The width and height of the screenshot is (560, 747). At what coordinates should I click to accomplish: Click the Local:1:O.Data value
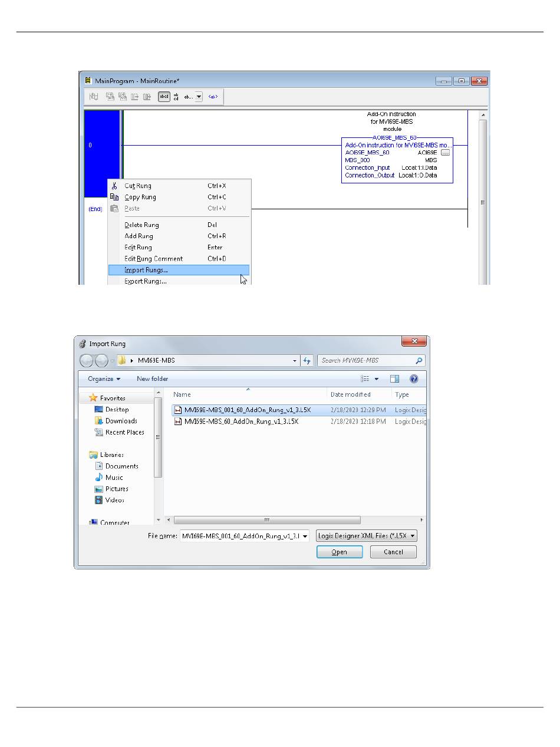417,175
